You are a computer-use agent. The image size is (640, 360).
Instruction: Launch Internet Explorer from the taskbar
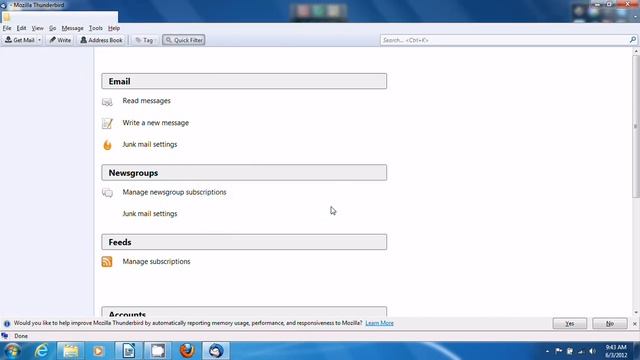pos(41,351)
